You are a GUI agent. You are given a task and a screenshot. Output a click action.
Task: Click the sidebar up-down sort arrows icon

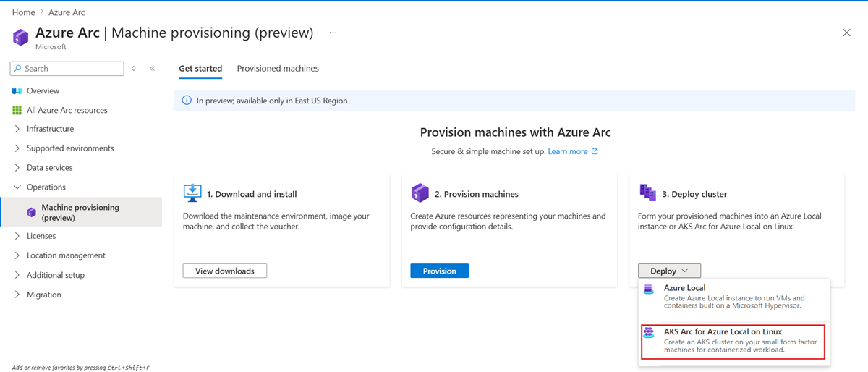coord(134,69)
